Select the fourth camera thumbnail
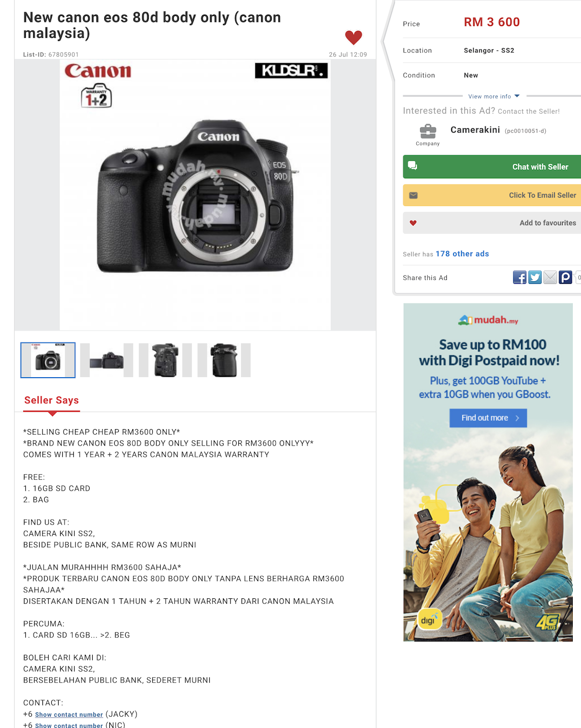 pyautogui.click(x=224, y=360)
